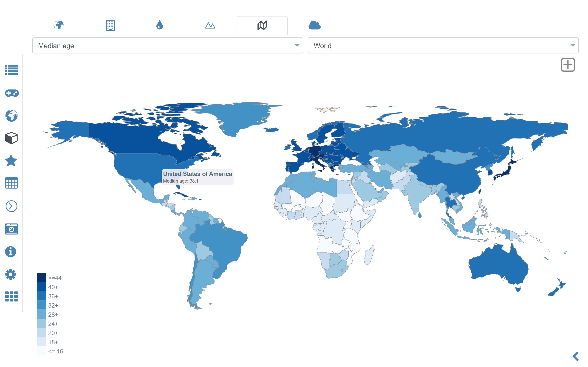
Task: Take a screenshot with the camera icon
Action: click(x=11, y=229)
